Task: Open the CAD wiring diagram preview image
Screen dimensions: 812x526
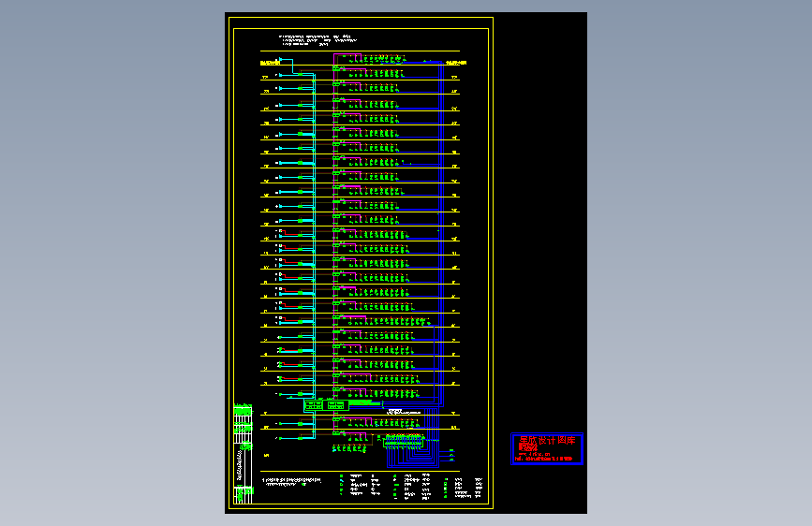Action: (x=406, y=263)
